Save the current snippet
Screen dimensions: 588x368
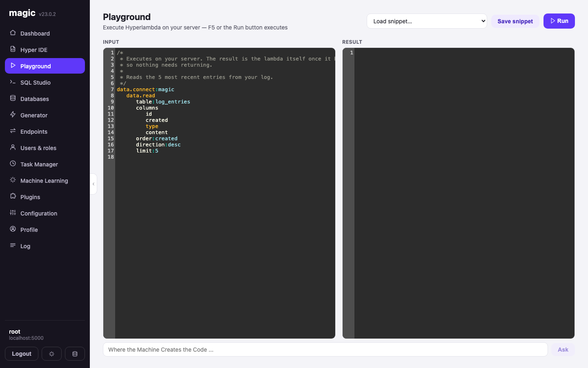515,21
